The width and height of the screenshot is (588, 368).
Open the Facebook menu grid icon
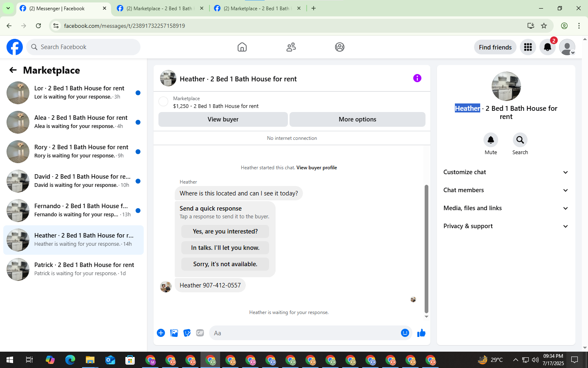(x=528, y=47)
